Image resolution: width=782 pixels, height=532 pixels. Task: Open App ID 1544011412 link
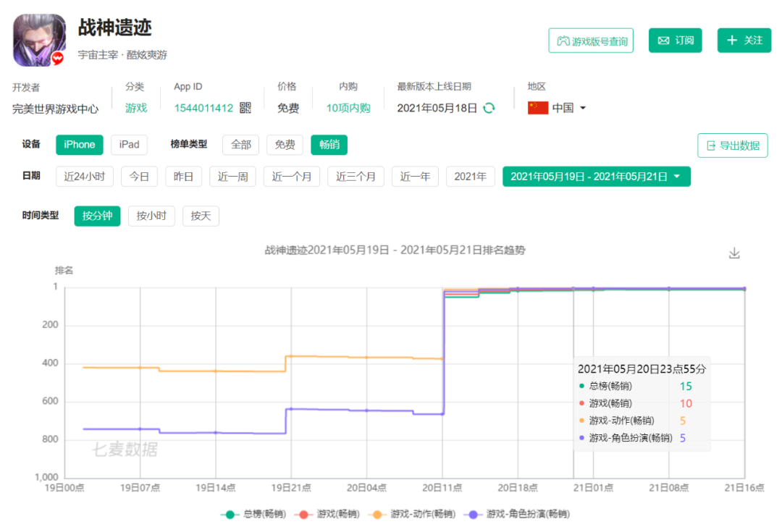tap(203, 108)
